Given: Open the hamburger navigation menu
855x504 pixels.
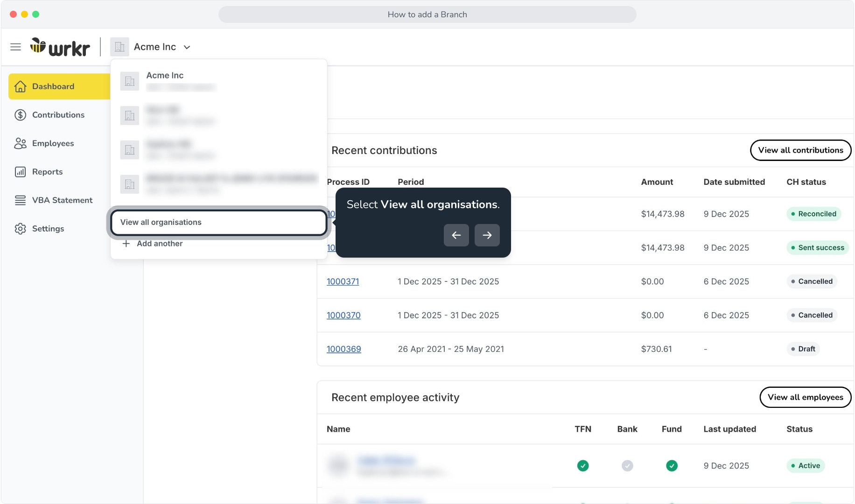Looking at the screenshot, I should pos(15,47).
